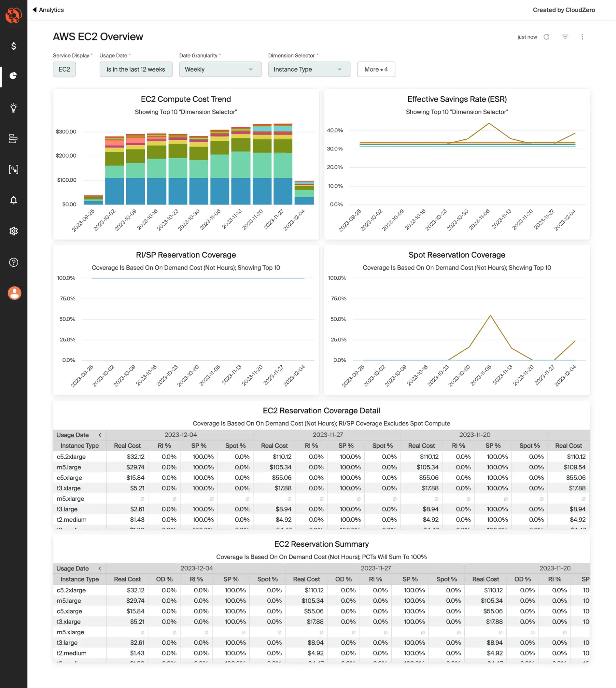Screen dimensions: 616x688
Task: Click the olive segment of the 2023-11-27 bar
Action: [283, 146]
